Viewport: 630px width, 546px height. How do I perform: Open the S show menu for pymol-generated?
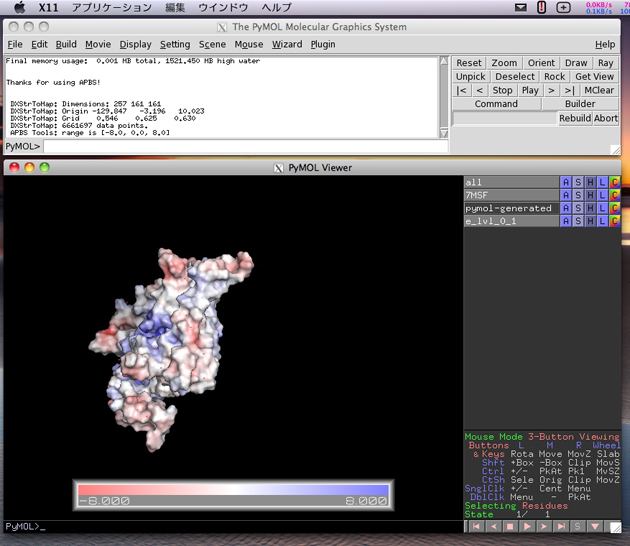tap(578, 208)
